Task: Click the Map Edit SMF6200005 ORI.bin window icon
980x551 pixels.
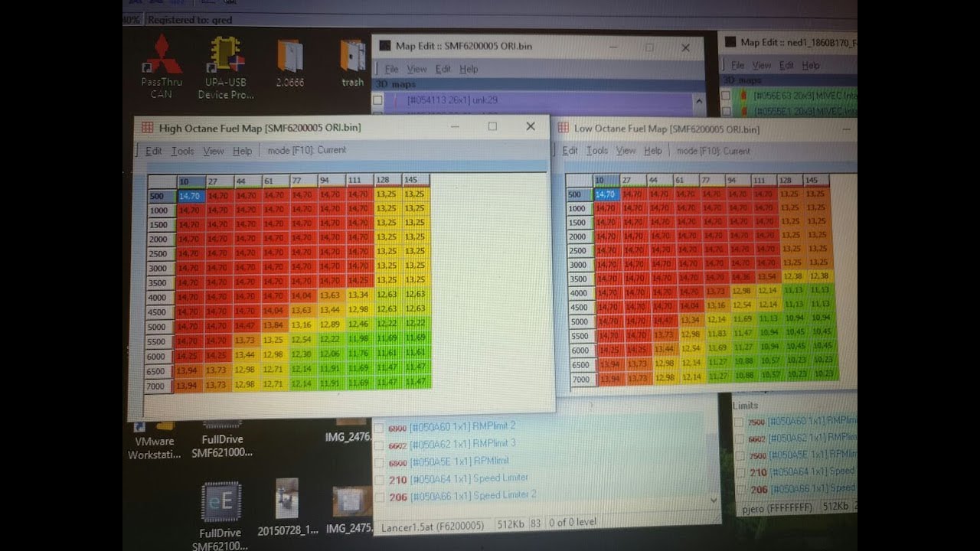Action: coord(384,46)
